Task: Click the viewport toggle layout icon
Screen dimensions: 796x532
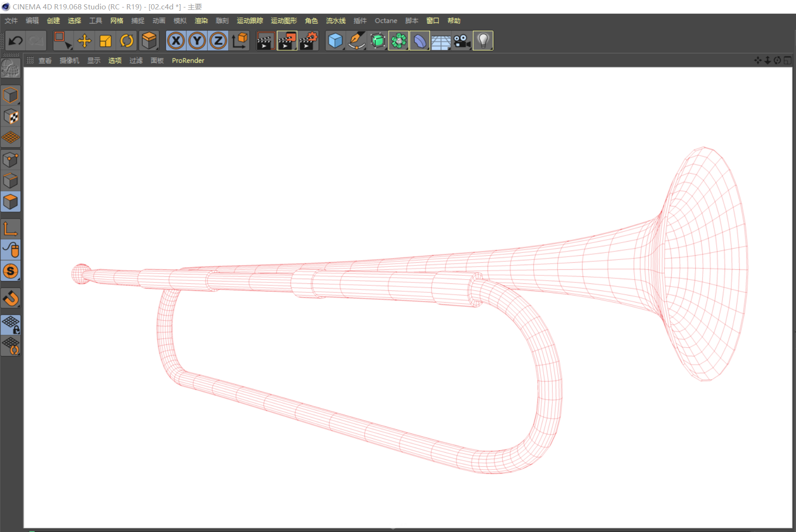Action: point(787,61)
